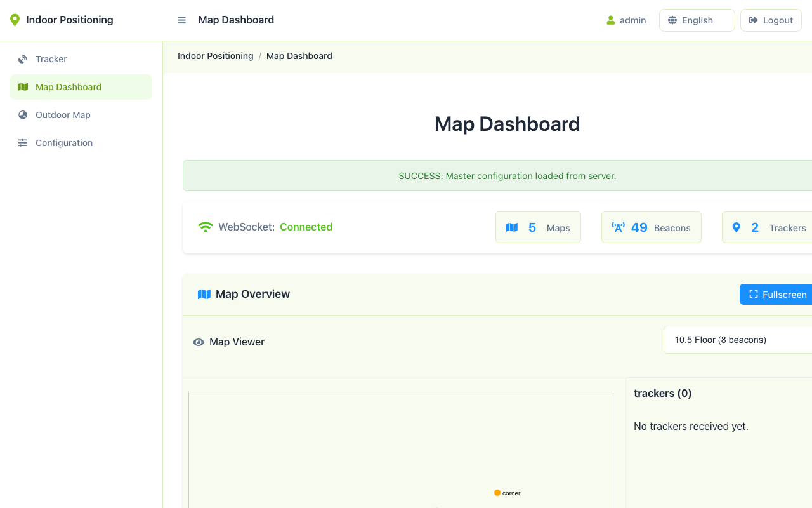Click the Connected WebSocket status text
Image resolution: width=812 pixels, height=508 pixels.
coord(306,227)
